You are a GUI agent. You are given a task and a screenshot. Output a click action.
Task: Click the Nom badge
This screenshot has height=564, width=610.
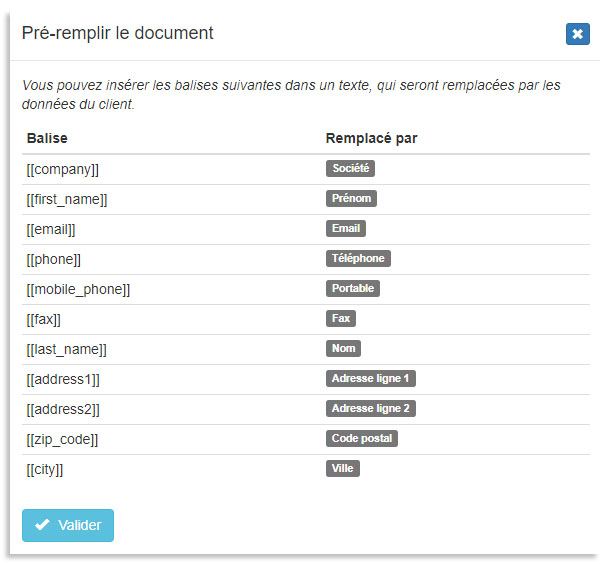(343, 349)
